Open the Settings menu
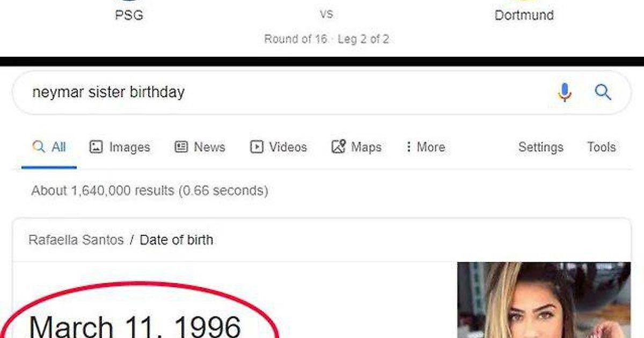This screenshot has height=338, width=644. coord(540,147)
